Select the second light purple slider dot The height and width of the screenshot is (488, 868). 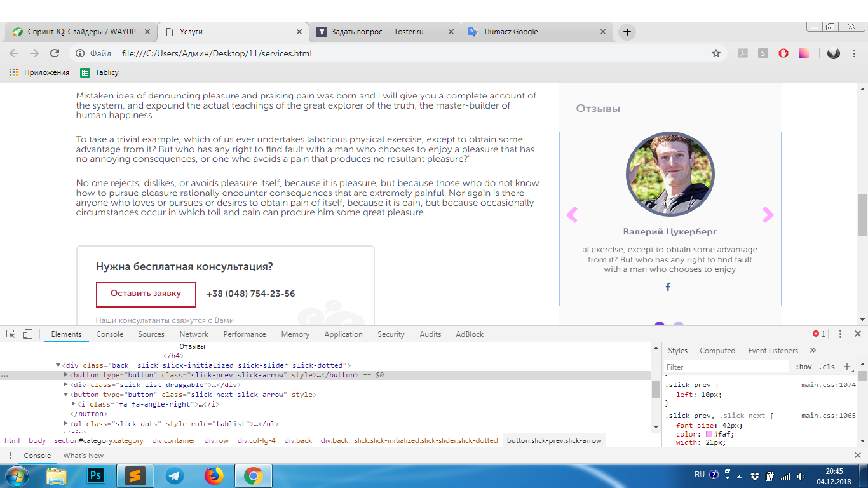679,325
